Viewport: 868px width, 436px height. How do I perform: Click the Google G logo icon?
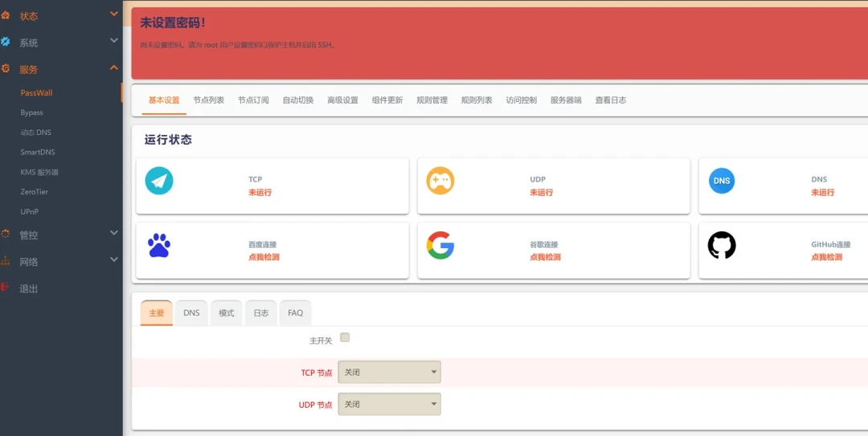pos(440,246)
